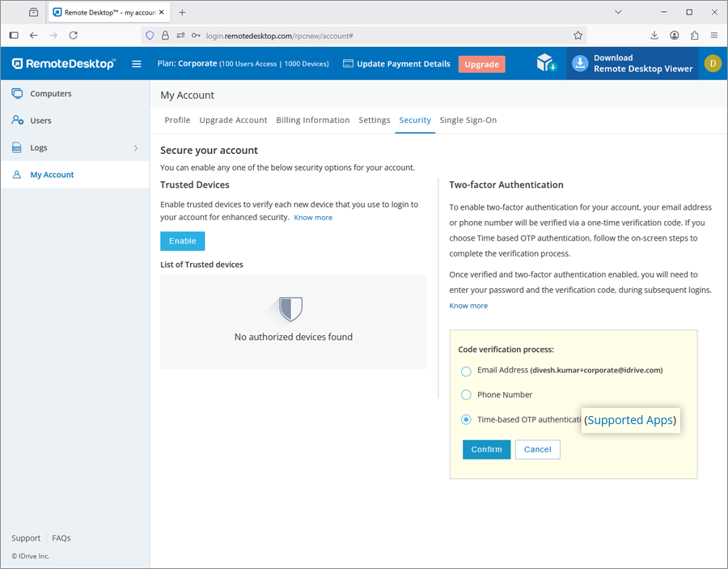Open the user avatar 'D' profile icon
Screen dimensions: 728x569
[712, 64]
